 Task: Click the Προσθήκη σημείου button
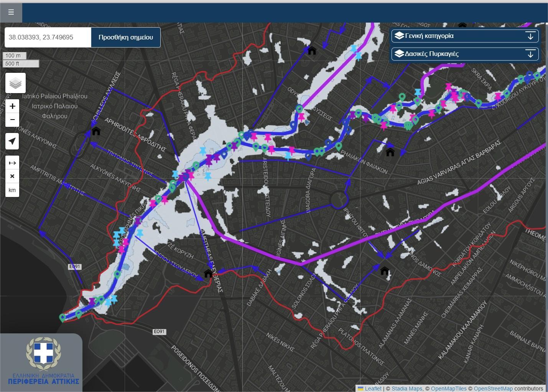pos(125,37)
